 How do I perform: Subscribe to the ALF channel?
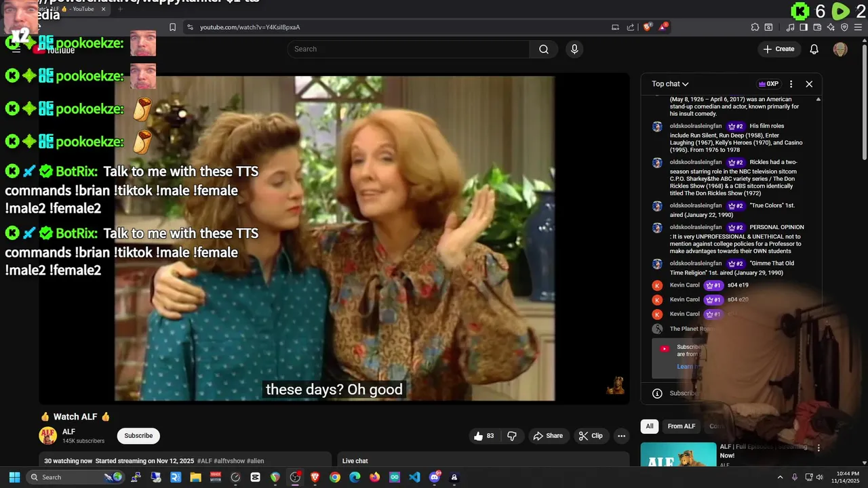[138, 436]
